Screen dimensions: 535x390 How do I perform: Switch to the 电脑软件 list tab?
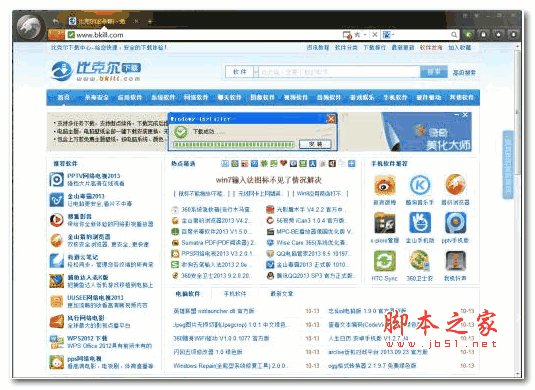click(188, 294)
